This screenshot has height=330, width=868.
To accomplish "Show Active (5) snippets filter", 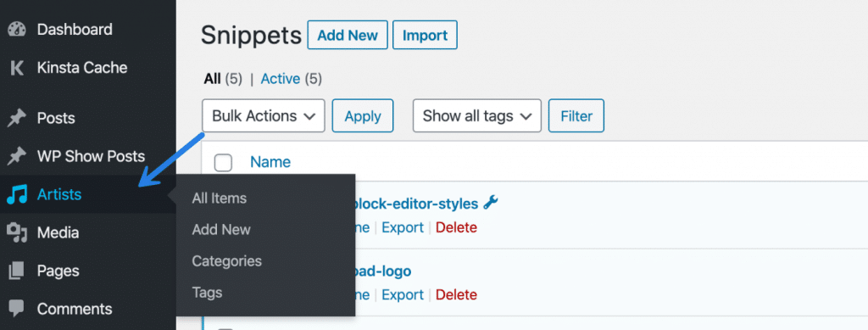I will pyautogui.click(x=292, y=79).
